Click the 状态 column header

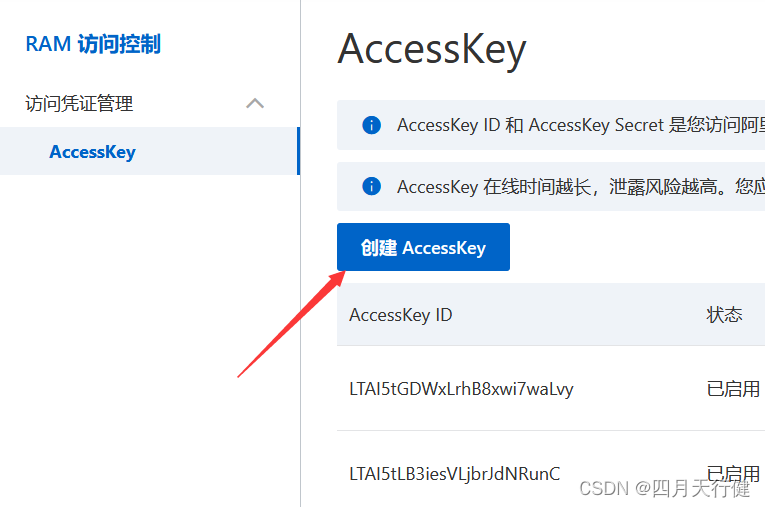pyautogui.click(x=724, y=315)
